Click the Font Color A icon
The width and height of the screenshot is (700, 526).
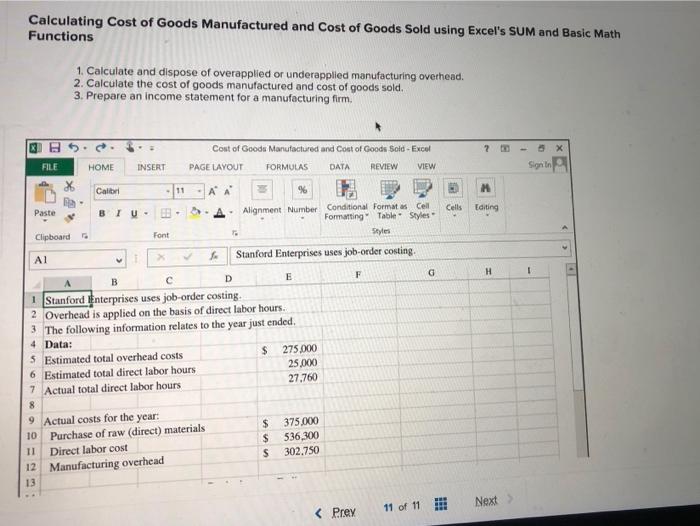[x=219, y=213]
